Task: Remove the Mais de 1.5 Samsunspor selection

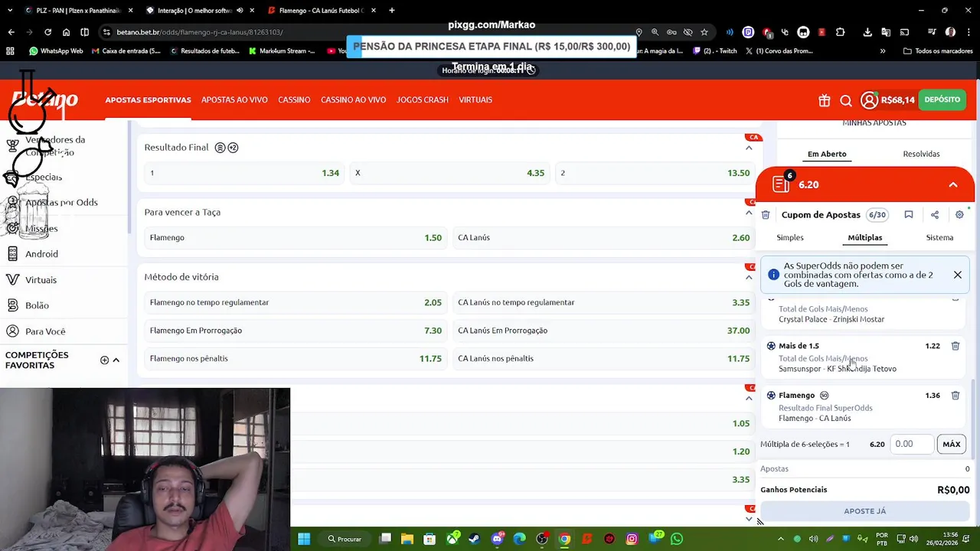Action: tap(955, 346)
